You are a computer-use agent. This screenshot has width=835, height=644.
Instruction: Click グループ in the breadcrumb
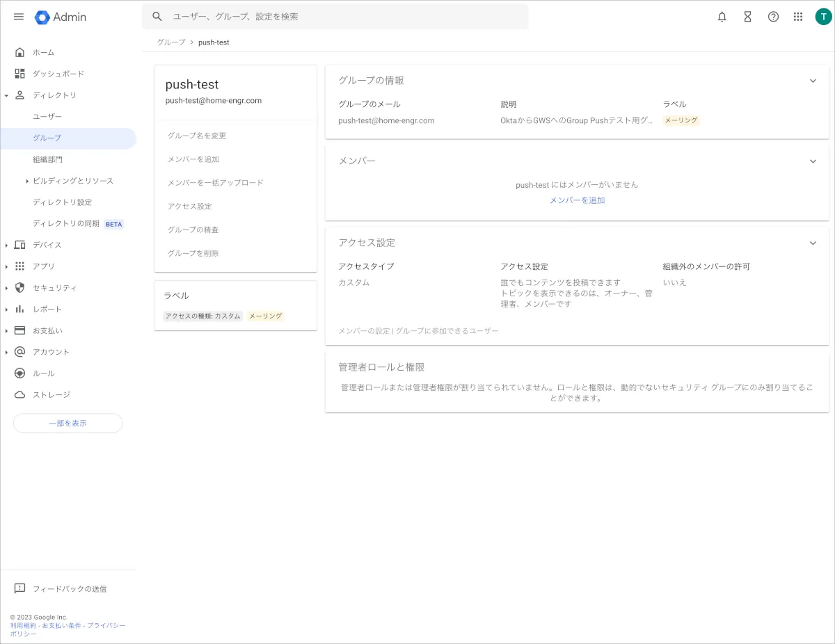tap(171, 42)
